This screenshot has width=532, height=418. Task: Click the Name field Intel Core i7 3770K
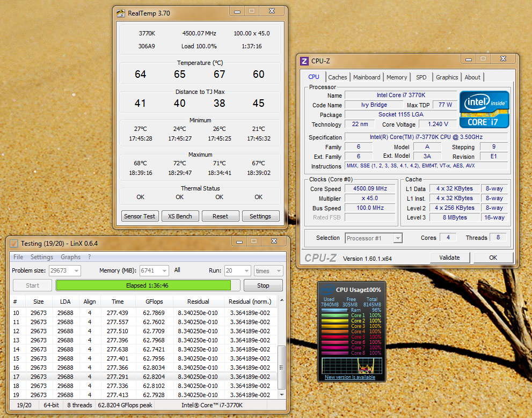401,96
